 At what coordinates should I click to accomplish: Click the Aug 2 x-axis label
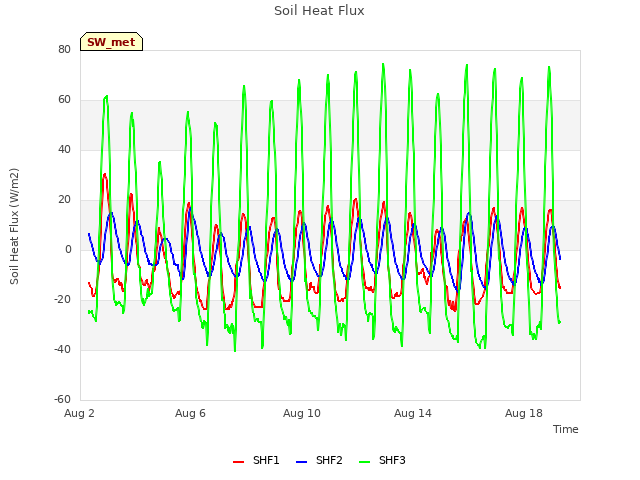point(79,413)
